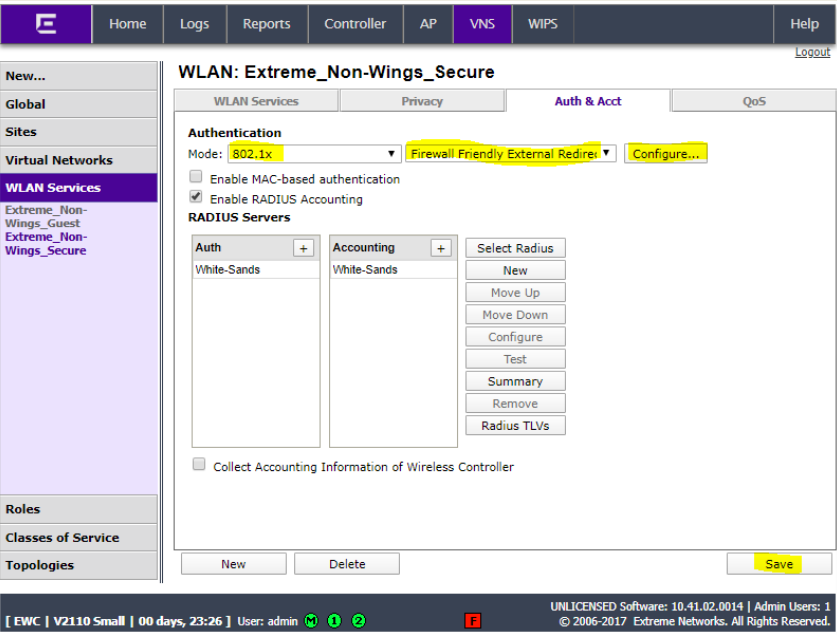The width and height of the screenshot is (837, 635).
Task: Open the WIPS menu
Action: tap(543, 24)
